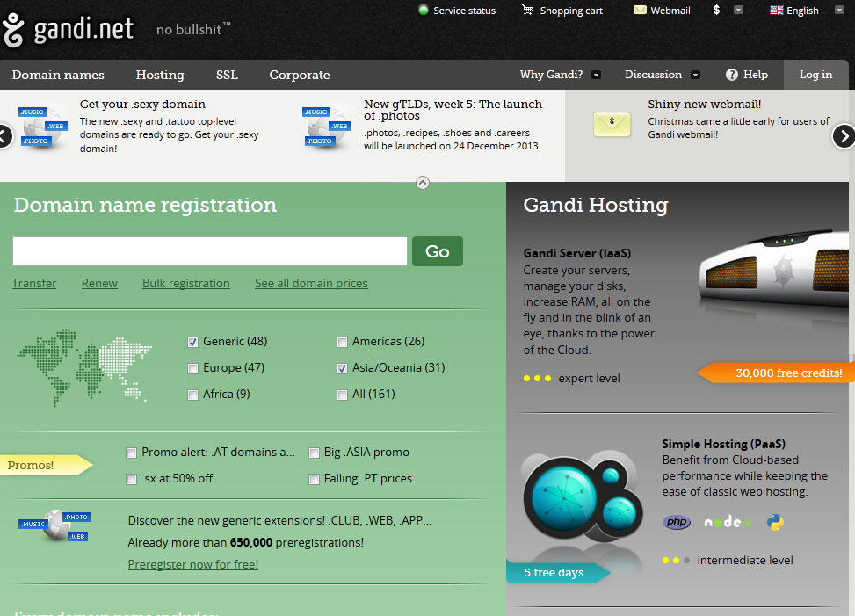Uncheck the Asia/Oceania (31) checkbox
Screen dimensions: 855x616
(342, 368)
